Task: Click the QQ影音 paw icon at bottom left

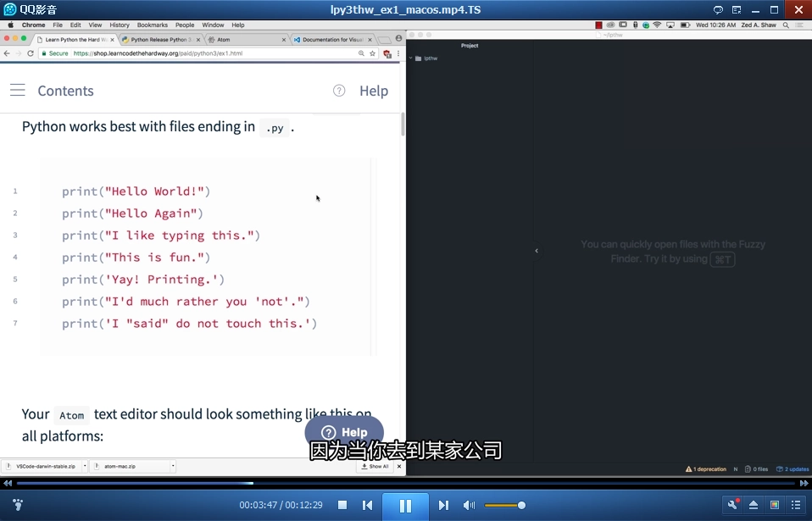Action: click(x=16, y=505)
